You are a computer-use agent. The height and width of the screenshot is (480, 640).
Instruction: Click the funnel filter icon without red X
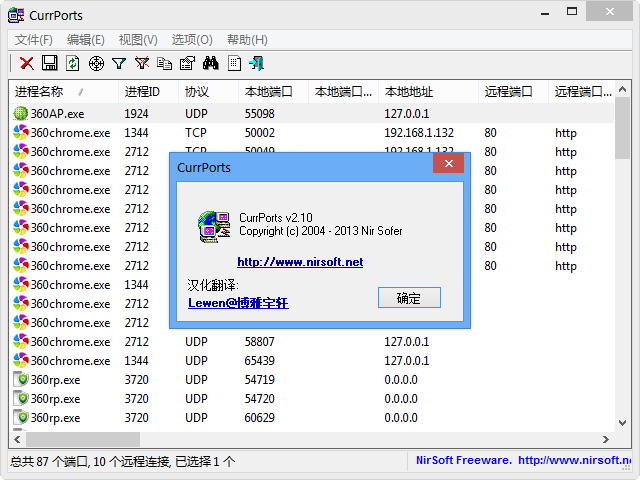119,63
